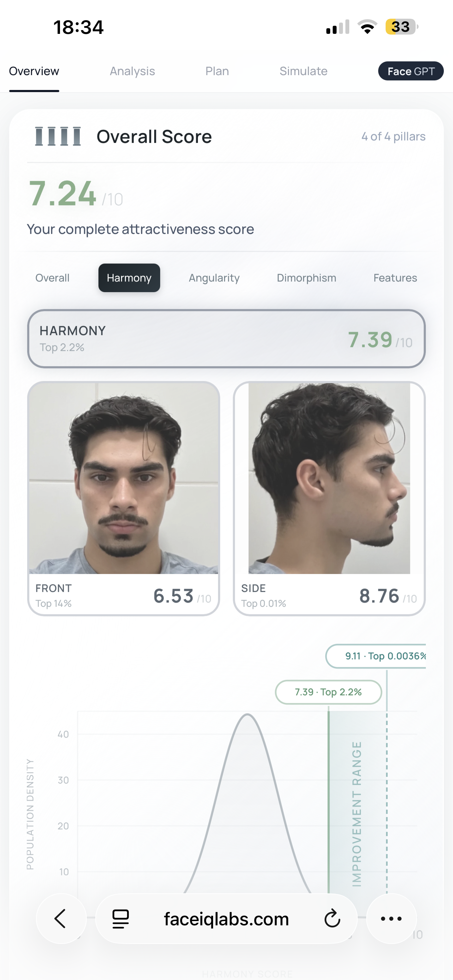This screenshot has height=980, width=453.
Task: Open the page menu icon beside the URL
Action: pyautogui.click(x=121, y=919)
